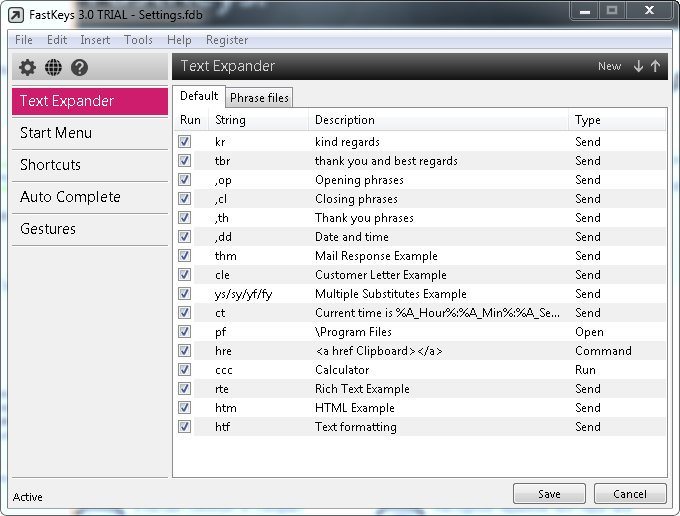
Task: Select the 'HTML Example' row
Action: click(420, 408)
